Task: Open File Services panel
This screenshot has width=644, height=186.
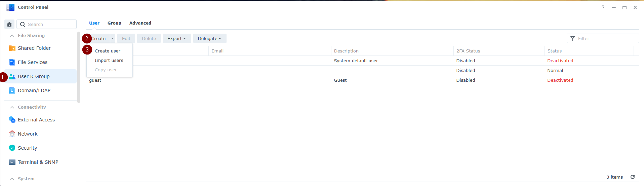Action: [32, 62]
